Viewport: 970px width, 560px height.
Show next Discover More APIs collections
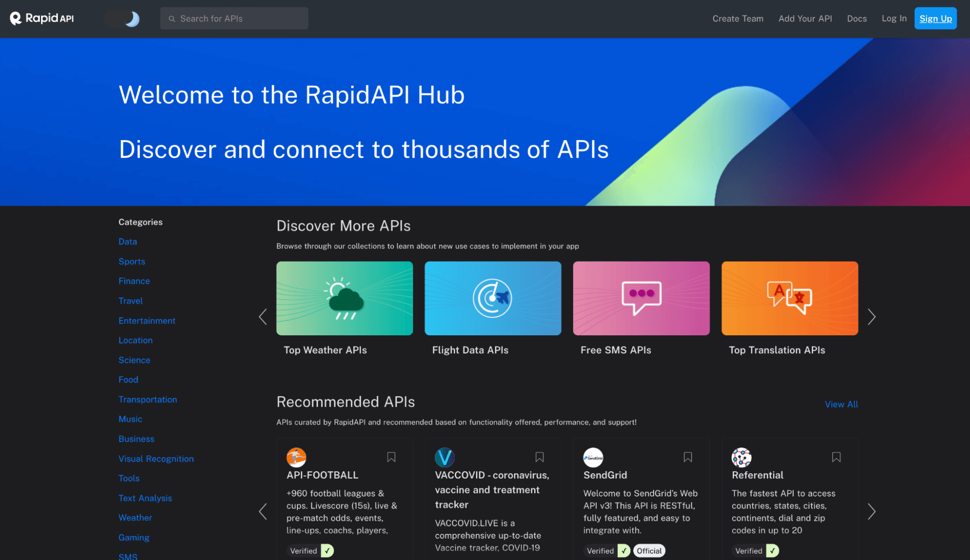click(871, 317)
